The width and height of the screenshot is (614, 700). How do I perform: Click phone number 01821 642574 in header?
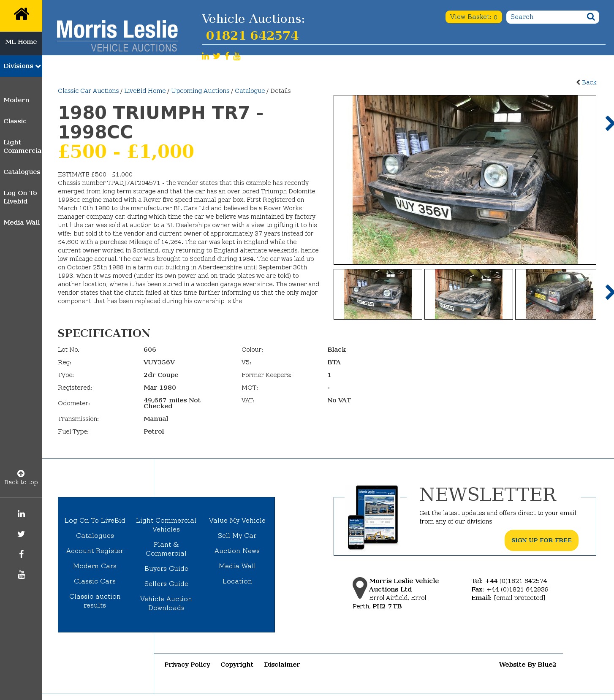(x=252, y=35)
